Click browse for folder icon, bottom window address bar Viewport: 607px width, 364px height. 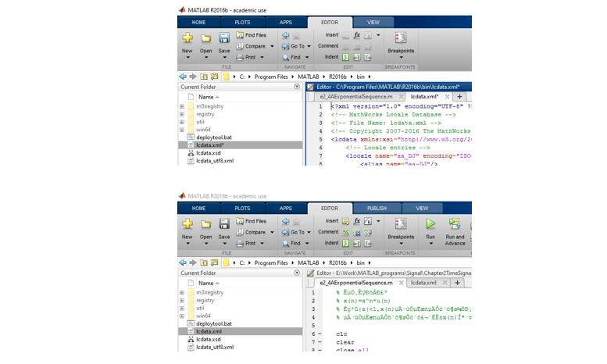click(x=214, y=262)
